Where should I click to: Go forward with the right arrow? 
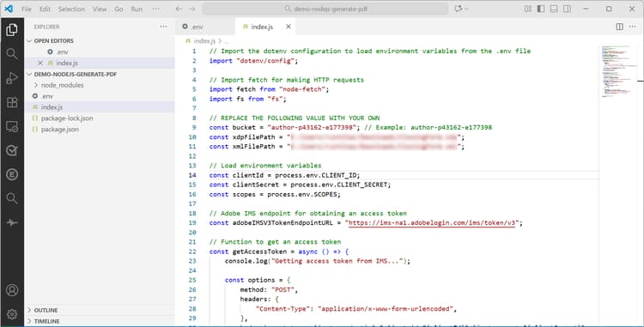click(191, 9)
